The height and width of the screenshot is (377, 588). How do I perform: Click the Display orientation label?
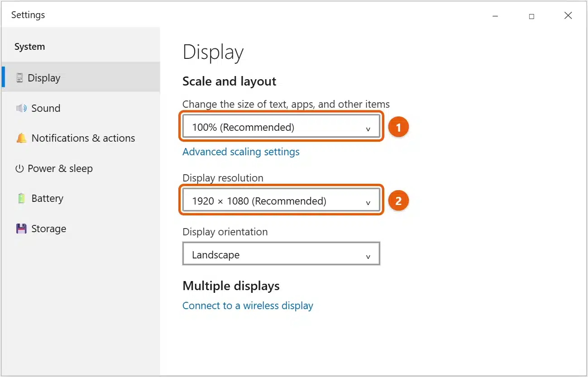click(x=225, y=232)
